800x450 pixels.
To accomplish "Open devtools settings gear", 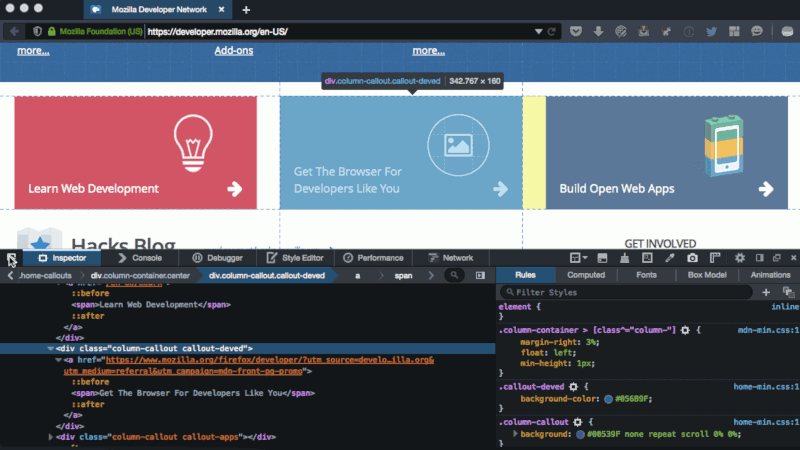I will click(x=740, y=258).
